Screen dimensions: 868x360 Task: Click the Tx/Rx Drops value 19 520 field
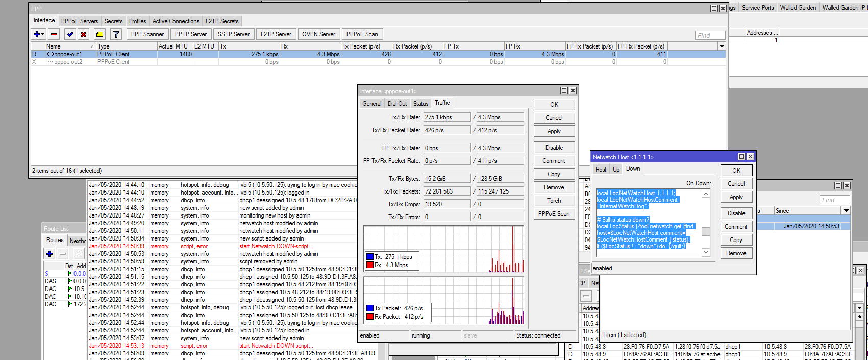(447, 204)
